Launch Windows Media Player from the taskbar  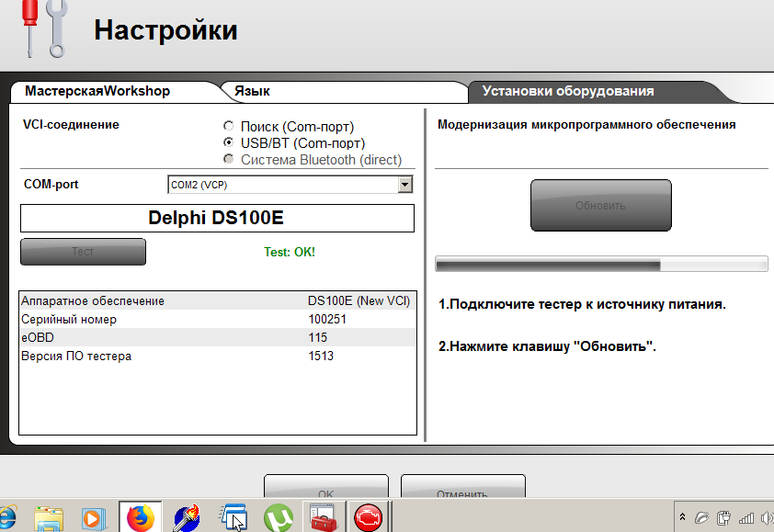tap(93, 518)
